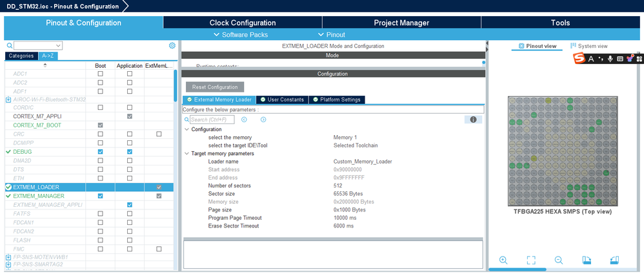Zoom out of the pinout view
644x276 pixels.
[559, 260]
